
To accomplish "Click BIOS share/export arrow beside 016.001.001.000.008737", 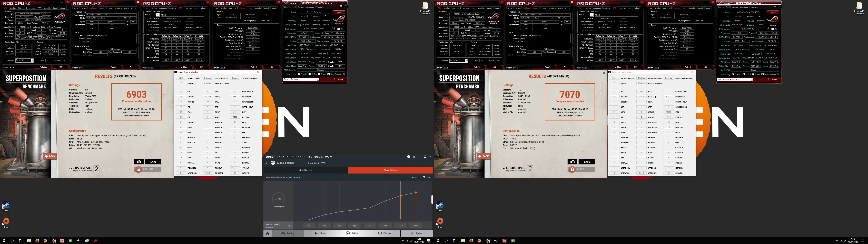I will [334, 29].
